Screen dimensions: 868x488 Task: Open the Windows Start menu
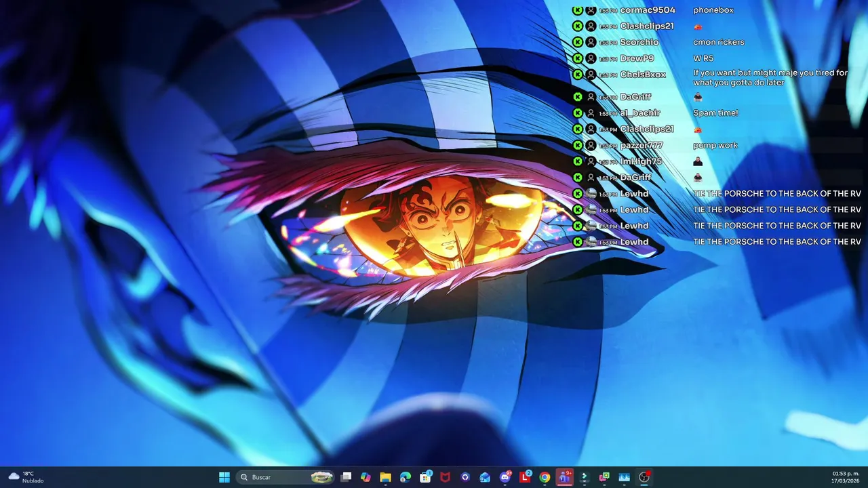[x=224, y=477]
